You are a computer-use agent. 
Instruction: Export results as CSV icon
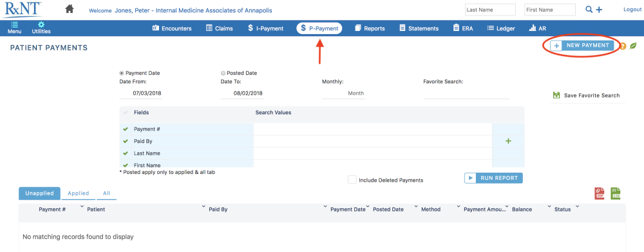(615, 193)
